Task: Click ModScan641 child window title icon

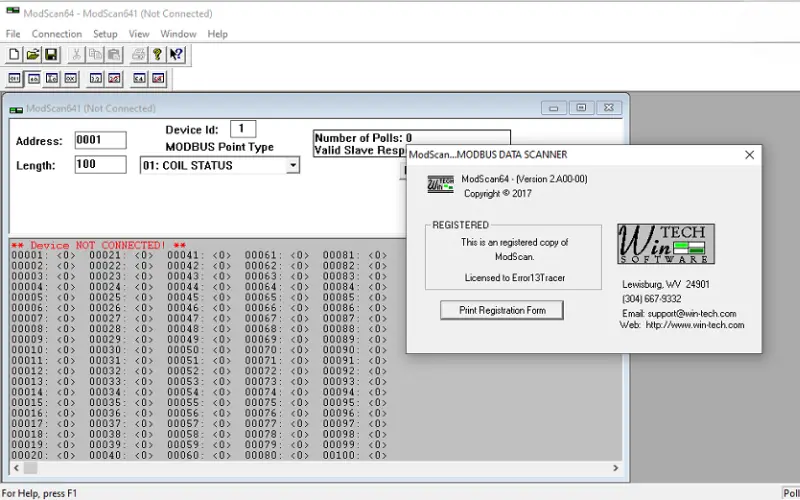Action: (x=16, y=109)
